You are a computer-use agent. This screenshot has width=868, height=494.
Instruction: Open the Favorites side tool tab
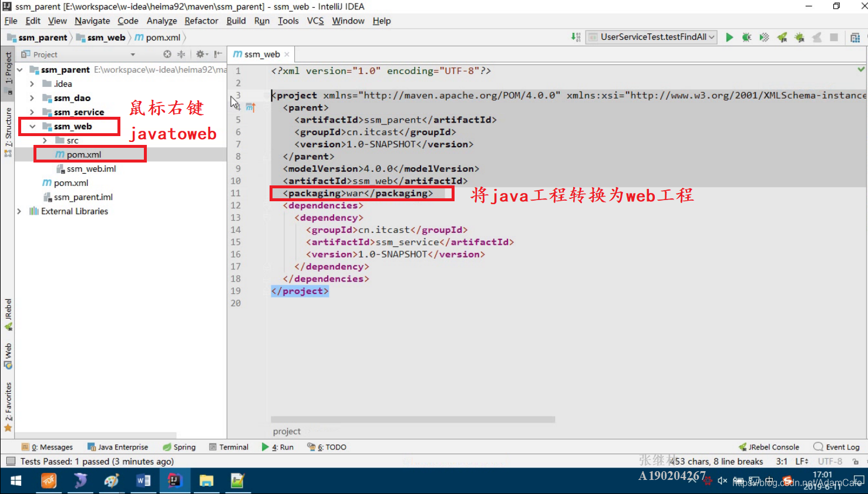[x=8, y=407]
